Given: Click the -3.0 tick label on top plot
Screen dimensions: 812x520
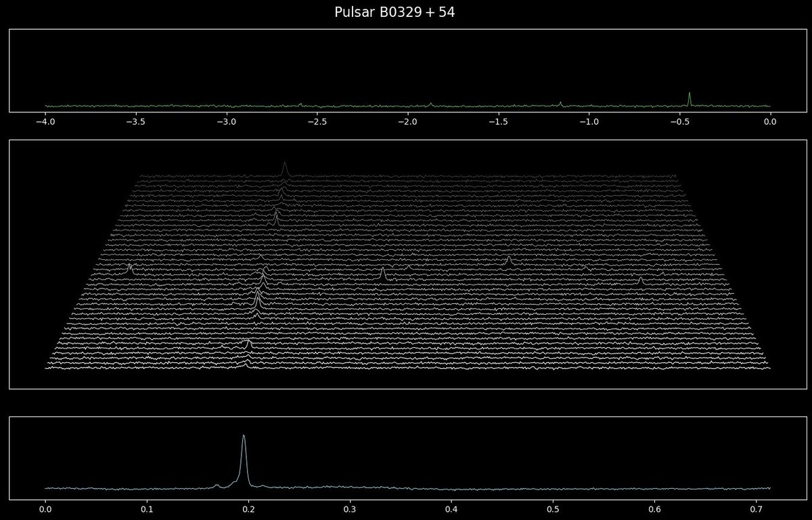Looking at the screenshot, I should point(226,122).
